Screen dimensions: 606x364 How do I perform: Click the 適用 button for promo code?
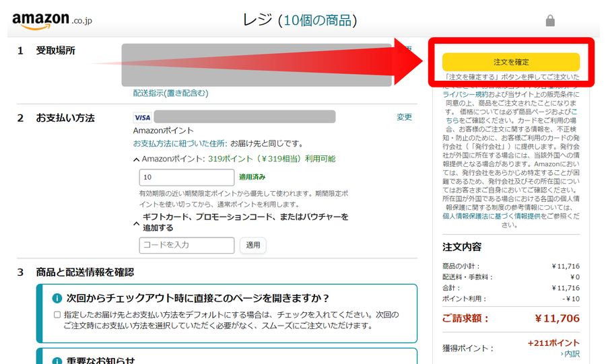click(252, 245)
